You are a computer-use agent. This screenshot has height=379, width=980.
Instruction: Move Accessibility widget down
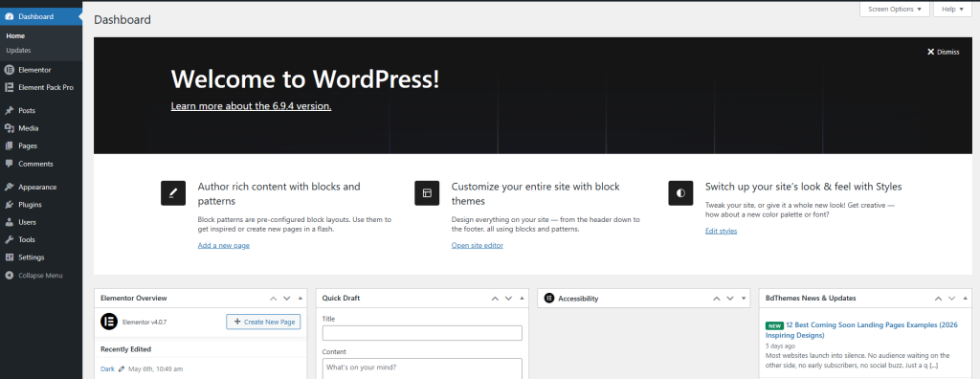pos(730,299)
